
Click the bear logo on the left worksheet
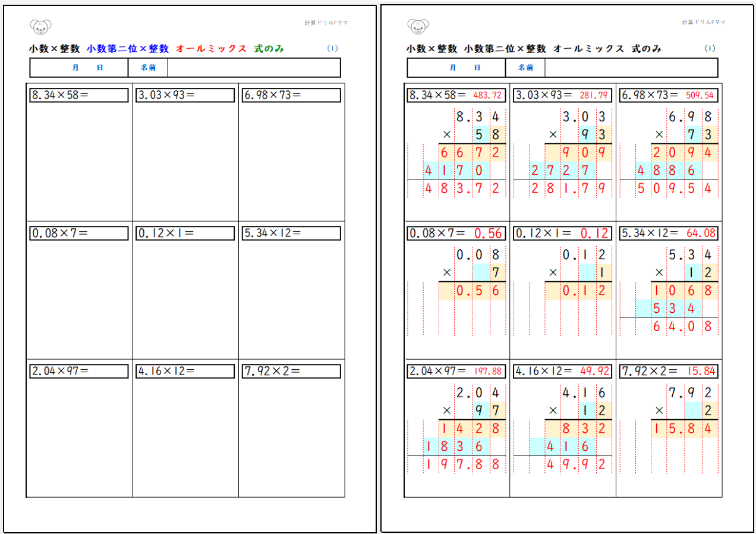pyautogui.click(x=40, y=27)
